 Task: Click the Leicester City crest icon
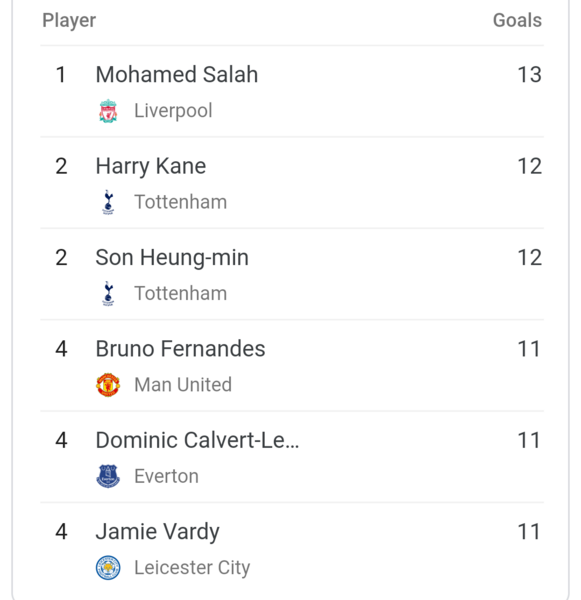[x=108, y=567]
